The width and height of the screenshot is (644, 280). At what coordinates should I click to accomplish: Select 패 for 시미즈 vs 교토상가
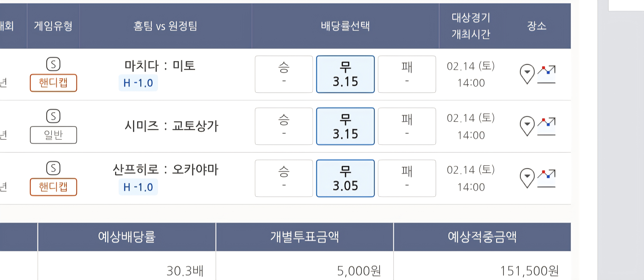(x=407, y=126)
